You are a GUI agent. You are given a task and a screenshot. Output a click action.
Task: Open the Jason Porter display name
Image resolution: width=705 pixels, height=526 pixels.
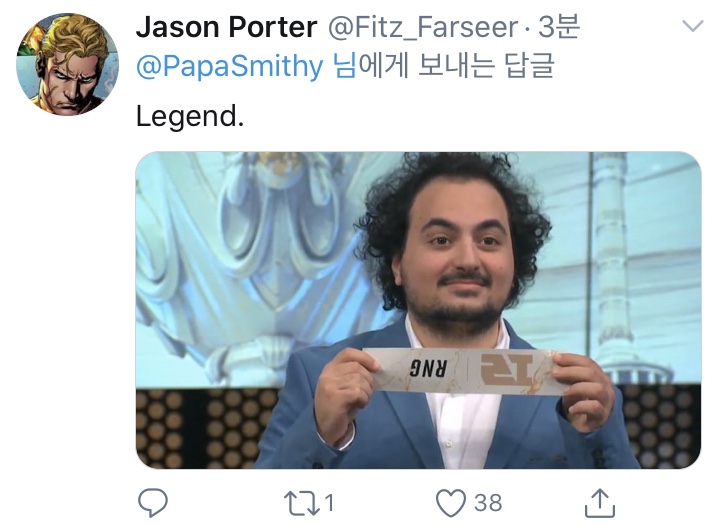pos(227,27)
